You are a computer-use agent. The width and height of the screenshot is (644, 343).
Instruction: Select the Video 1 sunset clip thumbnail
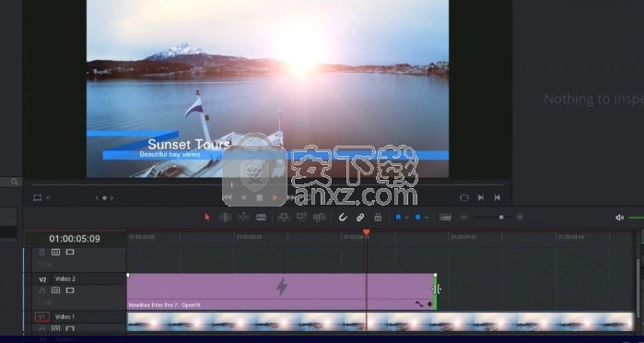click(380, 321)
